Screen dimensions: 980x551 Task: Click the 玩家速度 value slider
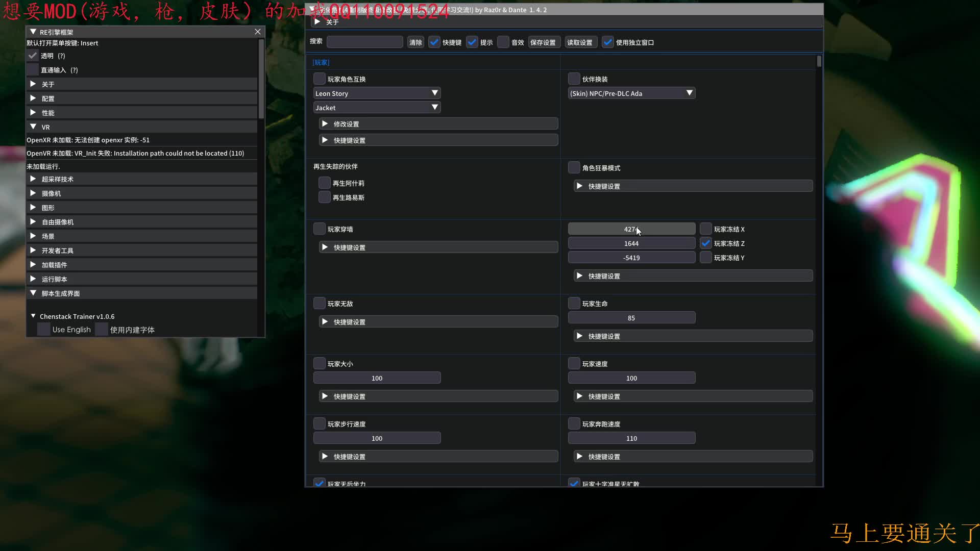pyautogui.click(x=631, y=378)
